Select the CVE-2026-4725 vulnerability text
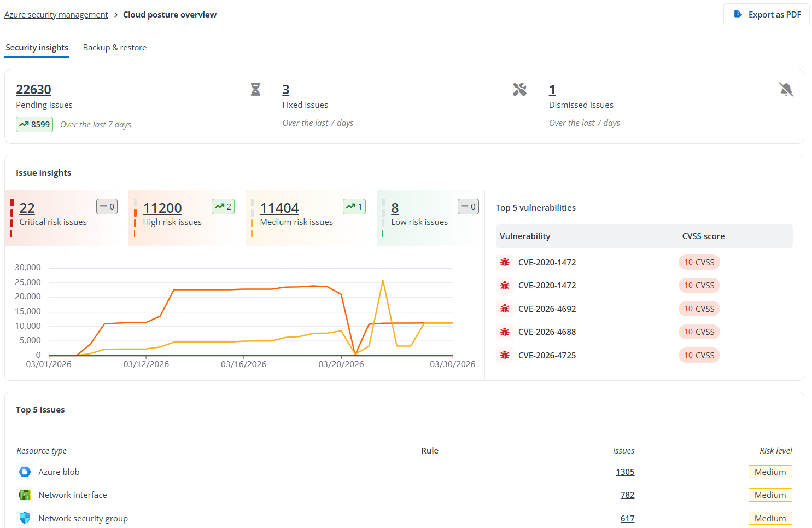The image size is (812, 528). [x=547, y=356]
